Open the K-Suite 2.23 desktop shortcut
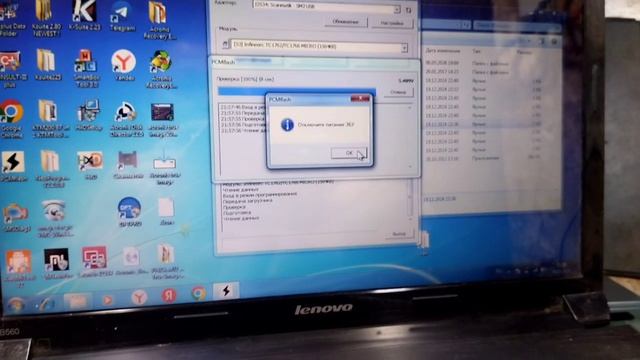This screenshot has width=640, height=360. pyautogui.click(x=84, y=16)
